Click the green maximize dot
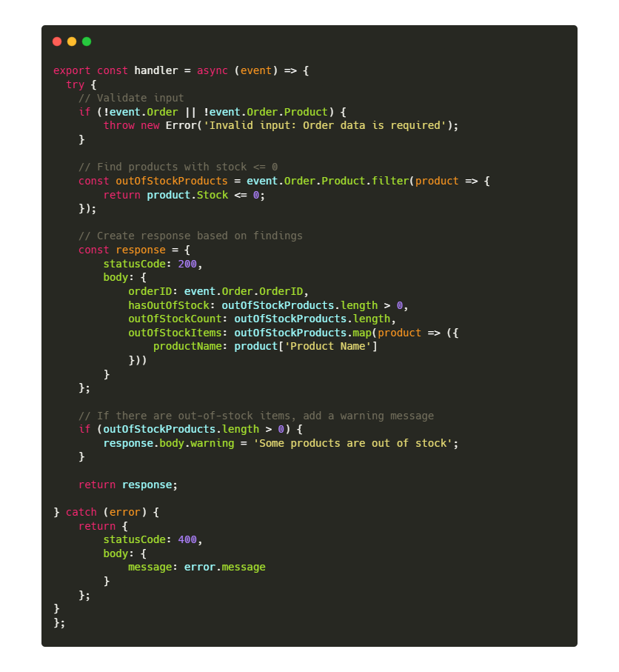Viewport: 619px width, 672px height. tap(87, 41)
